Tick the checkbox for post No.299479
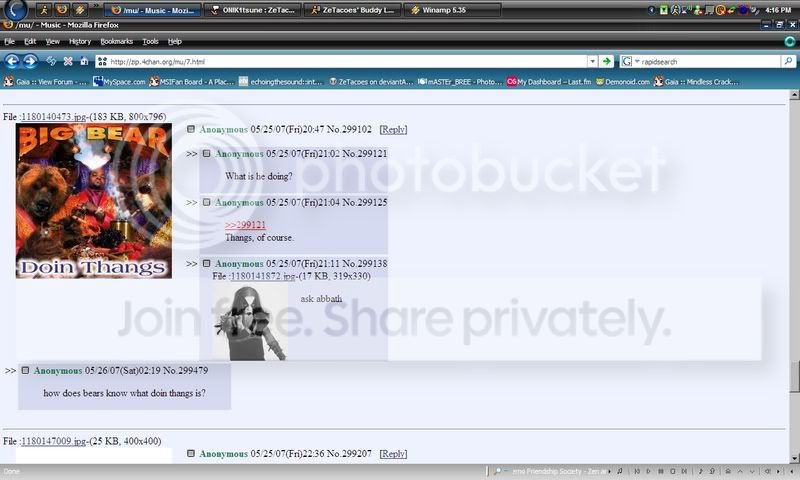Image resolution: width=800 pixels, height=480 pixels. pos(26,370)
